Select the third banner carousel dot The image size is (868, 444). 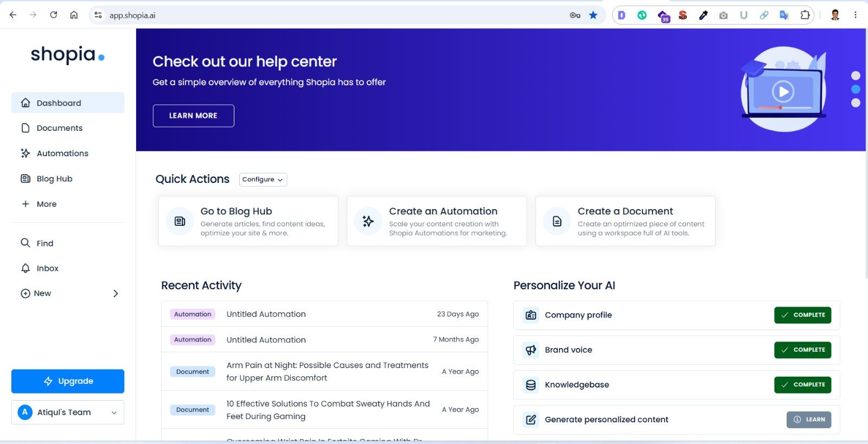point(856,103)
